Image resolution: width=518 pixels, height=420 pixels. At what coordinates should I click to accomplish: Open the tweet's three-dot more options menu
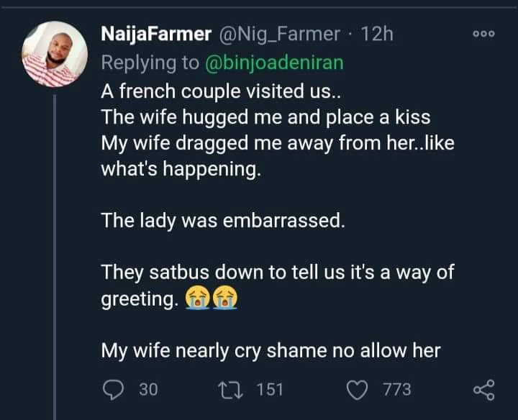pos(483,34)
